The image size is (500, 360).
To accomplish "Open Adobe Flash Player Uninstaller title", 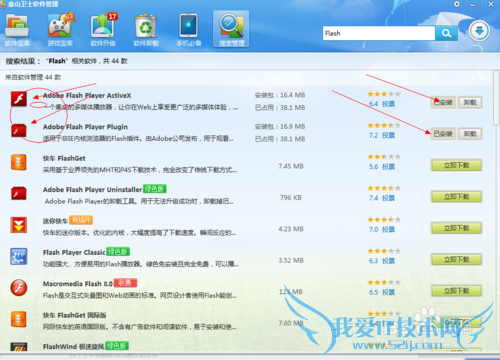I will pyautogui.click(x=92, y=190).
